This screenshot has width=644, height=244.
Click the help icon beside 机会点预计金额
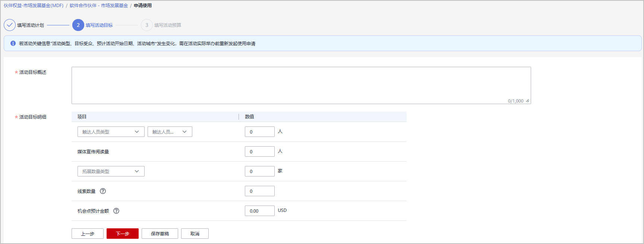116,211
